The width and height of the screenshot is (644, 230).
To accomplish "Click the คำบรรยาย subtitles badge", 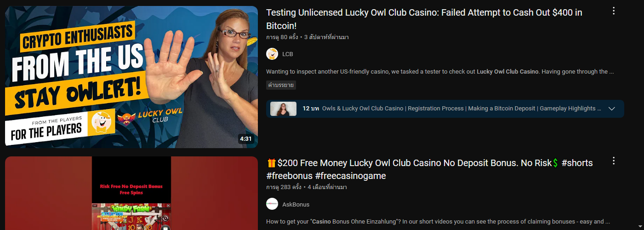I will [x=281, y=85].
